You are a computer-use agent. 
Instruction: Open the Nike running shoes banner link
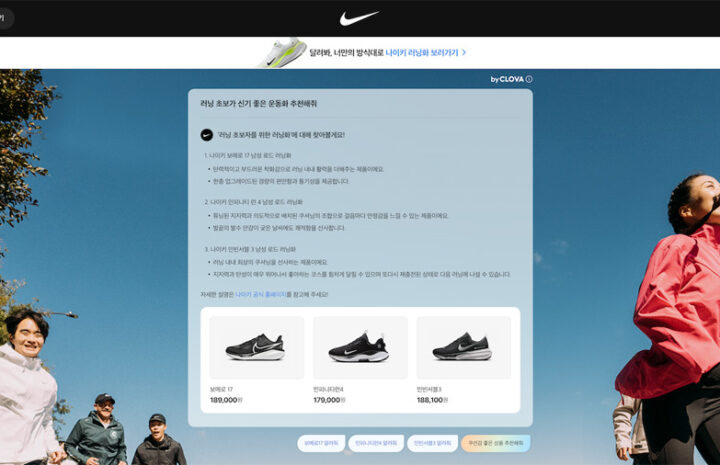[422, 53]
